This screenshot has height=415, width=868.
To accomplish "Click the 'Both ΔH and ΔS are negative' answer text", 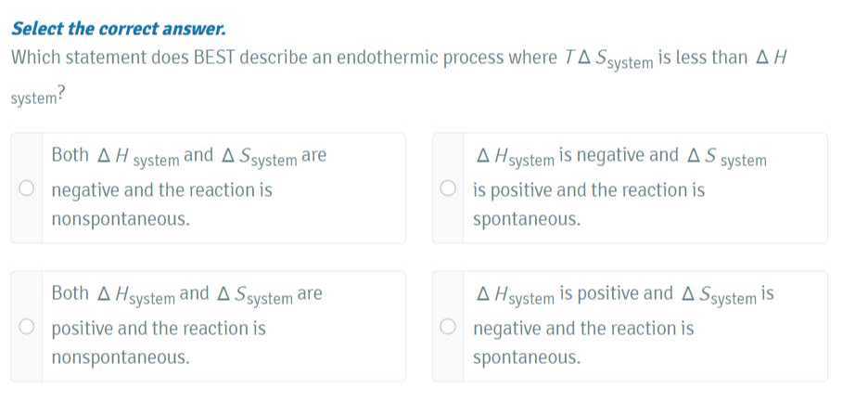I will pos(189,188).
